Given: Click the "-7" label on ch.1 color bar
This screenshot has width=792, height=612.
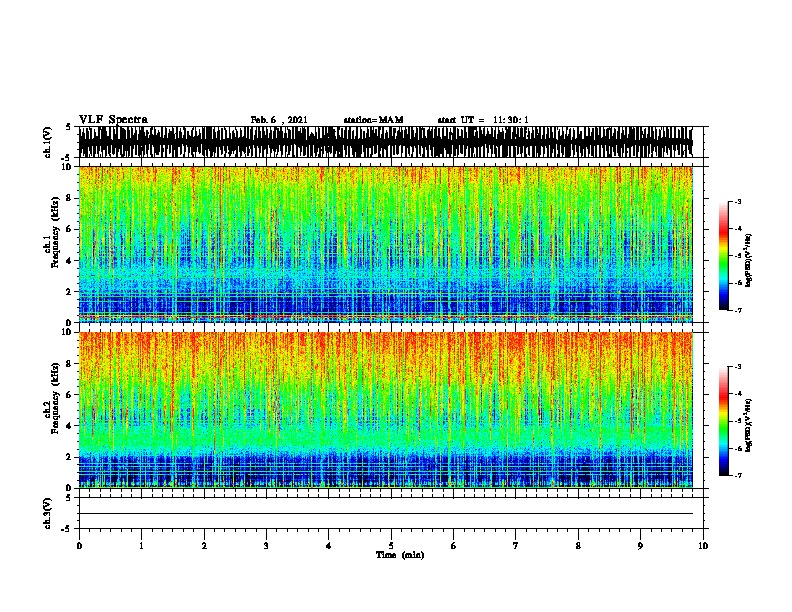Looking at the screenshot, I should 737,310.
